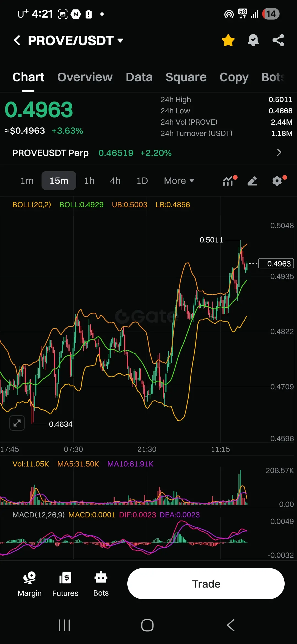Tap the DEA:0.0023 value
Screen dimensions: 297x644
(x=180, y=515)
